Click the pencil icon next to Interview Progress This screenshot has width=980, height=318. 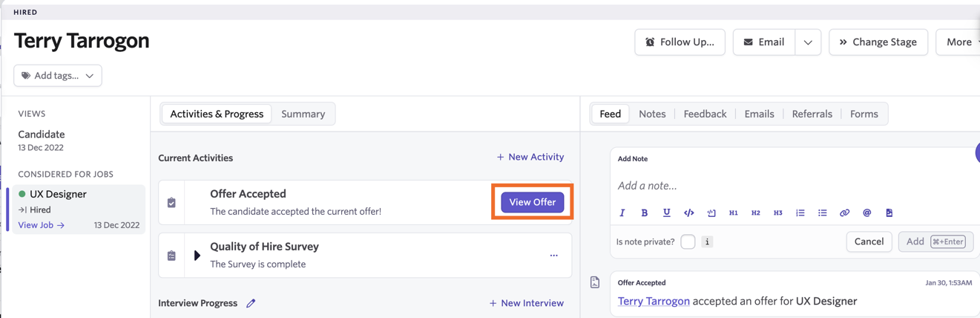tap(251, 303)
